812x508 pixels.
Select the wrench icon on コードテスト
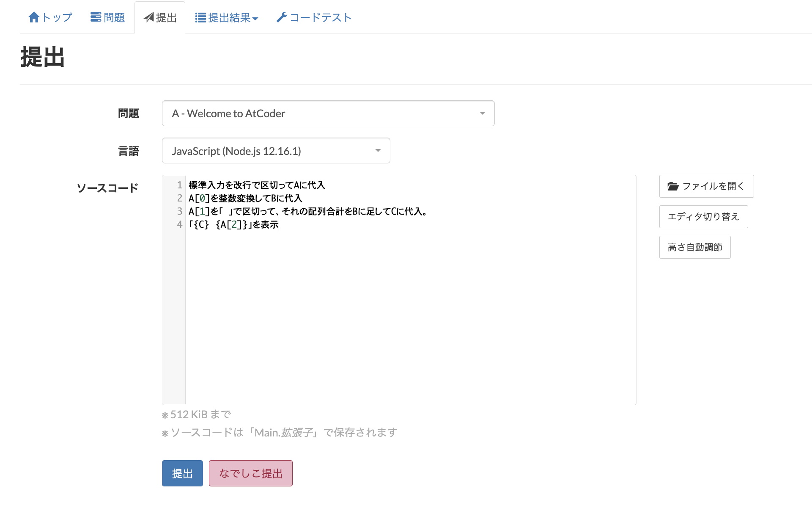281,17
